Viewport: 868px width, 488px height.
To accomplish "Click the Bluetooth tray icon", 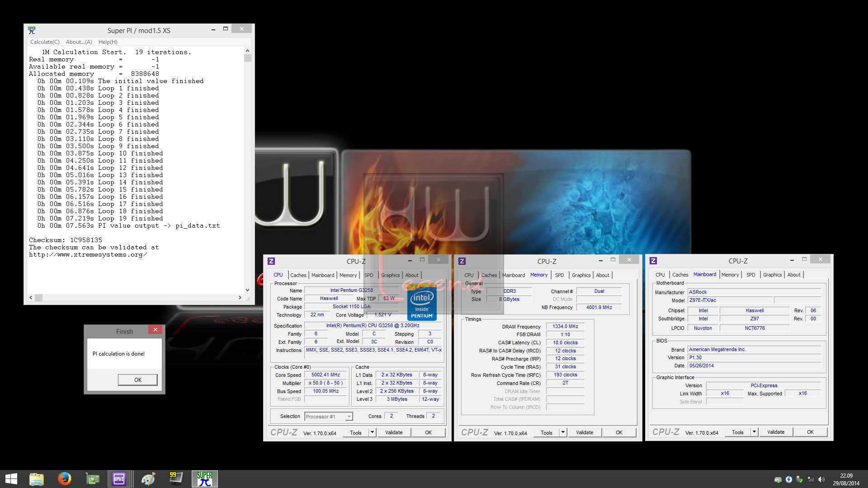I will [x=789, y=479].
